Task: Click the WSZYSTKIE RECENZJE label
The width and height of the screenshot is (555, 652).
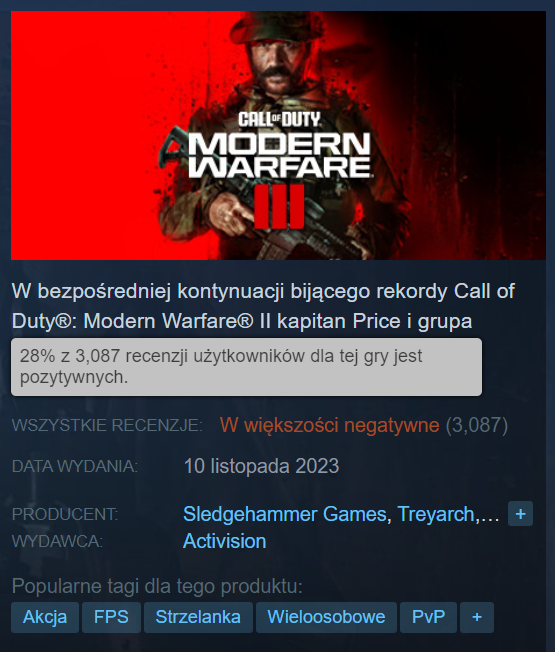Action: point(107,425)
